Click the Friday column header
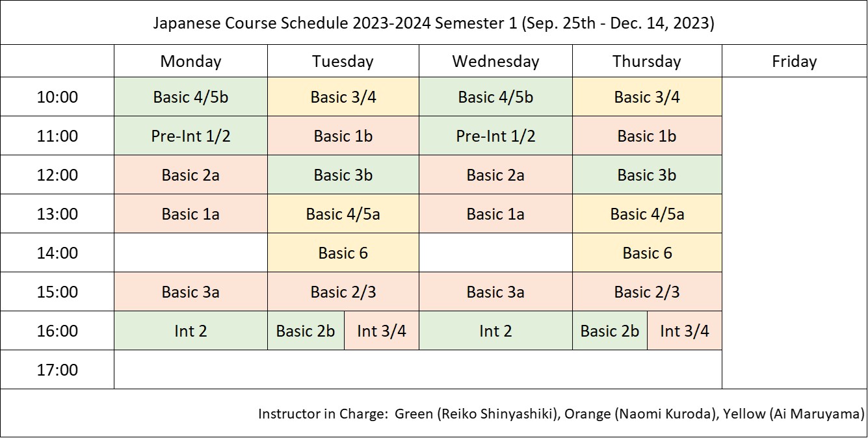Image resolution: width=868 pixels, height=438 pixels. (794, 61)
